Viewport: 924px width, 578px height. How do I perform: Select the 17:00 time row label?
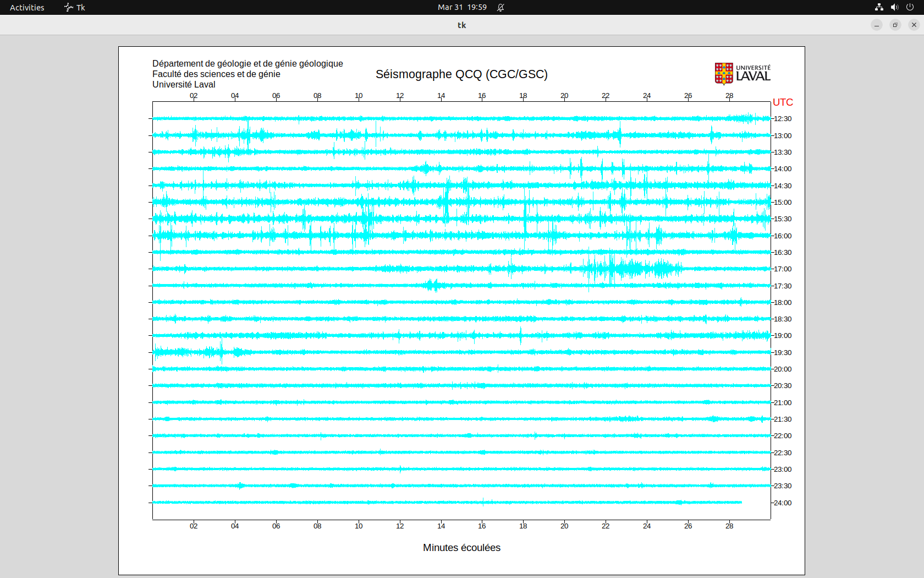coord(783,269)
